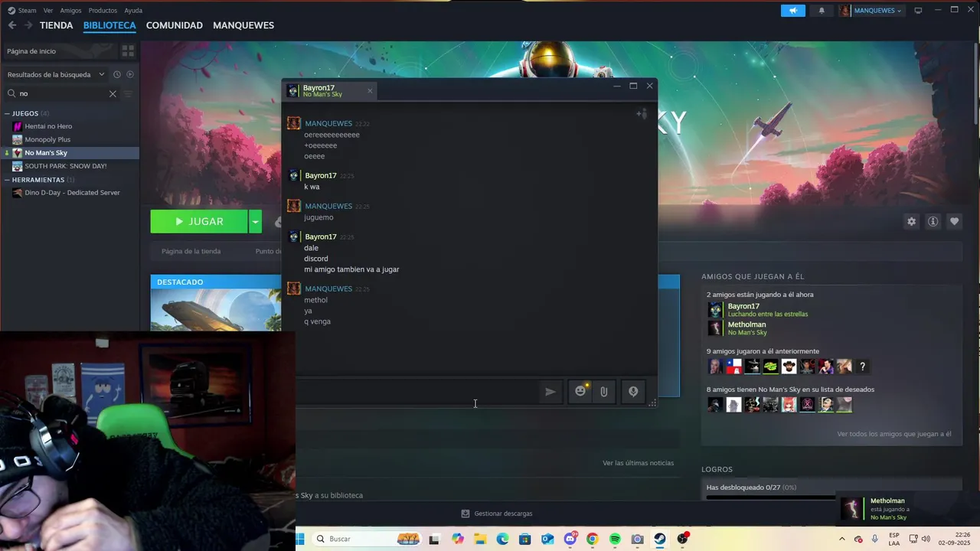
Task: Click the DESTACADO featured thumbnail
Action: pos(216,309)
